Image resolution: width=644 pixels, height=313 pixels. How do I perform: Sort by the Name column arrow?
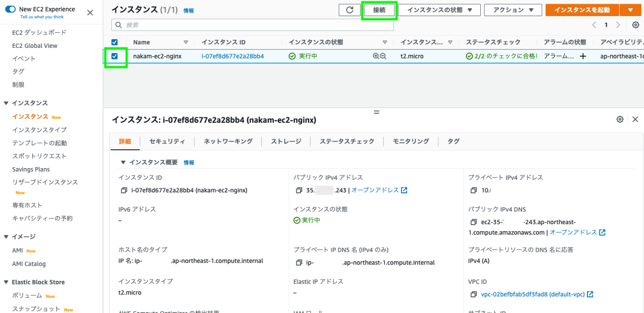tap(186, 42)
